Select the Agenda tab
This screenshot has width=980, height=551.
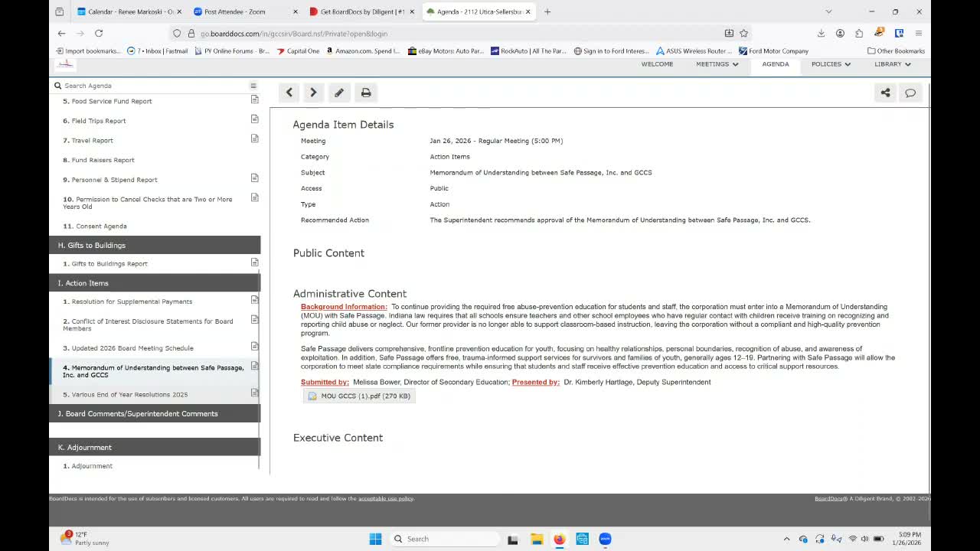(x=776, y=64)
